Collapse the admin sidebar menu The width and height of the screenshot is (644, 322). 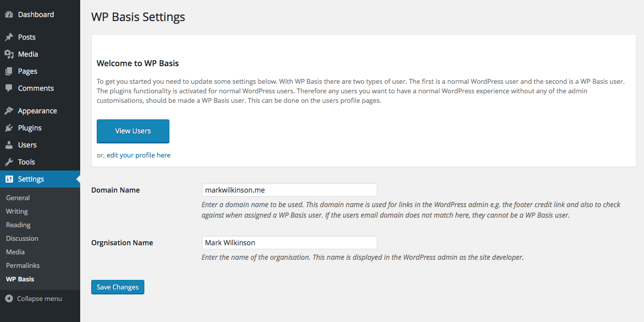coord(34,298)
